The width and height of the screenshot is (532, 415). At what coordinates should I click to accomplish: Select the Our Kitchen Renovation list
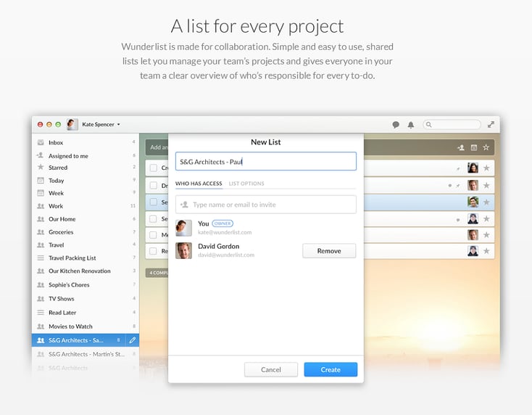click(x=86, y=271)
